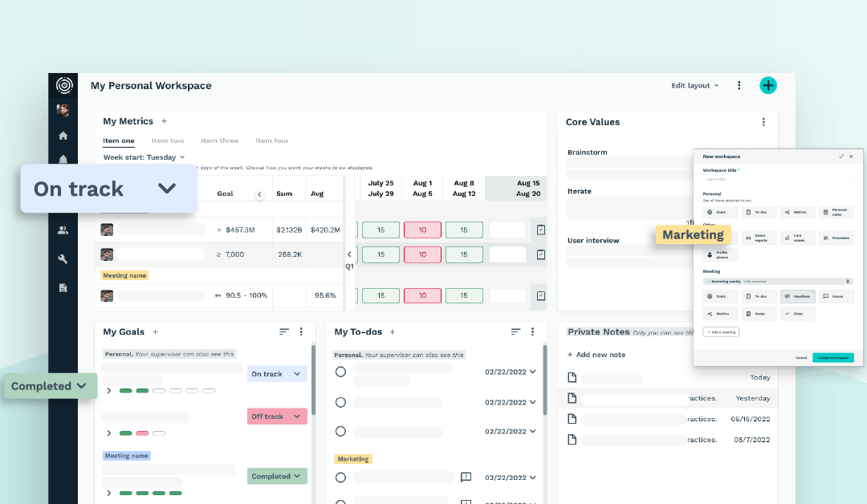Click the Create workspace button
This screenshot has height=504, width=867.
click(832, 357)
